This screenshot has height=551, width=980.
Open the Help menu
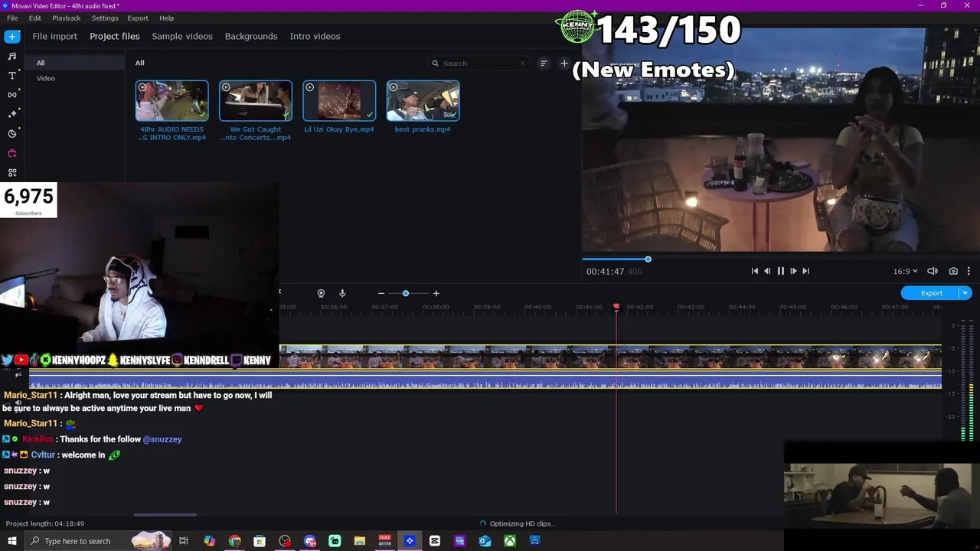point(167,18)
